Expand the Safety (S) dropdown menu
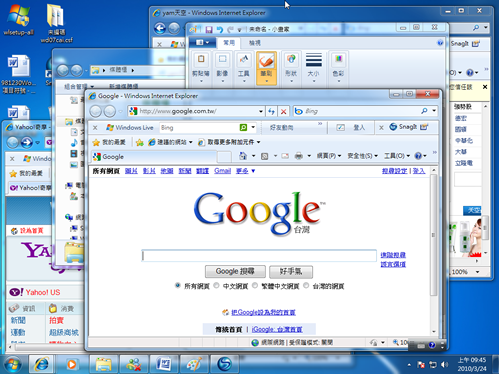This screenshot has height=374, width=499. [x=362, y=156]
